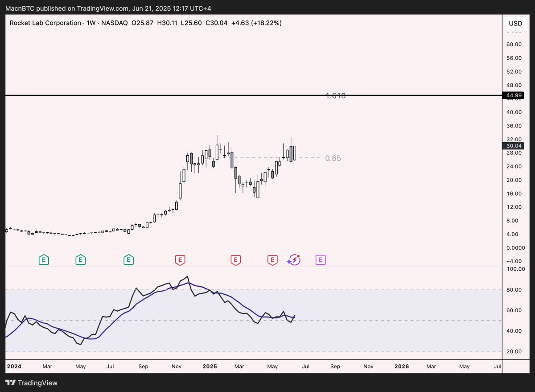Click the O25.87 open value
The height and width of the screenshot is (392, 535).
click(x=142, y=23)
